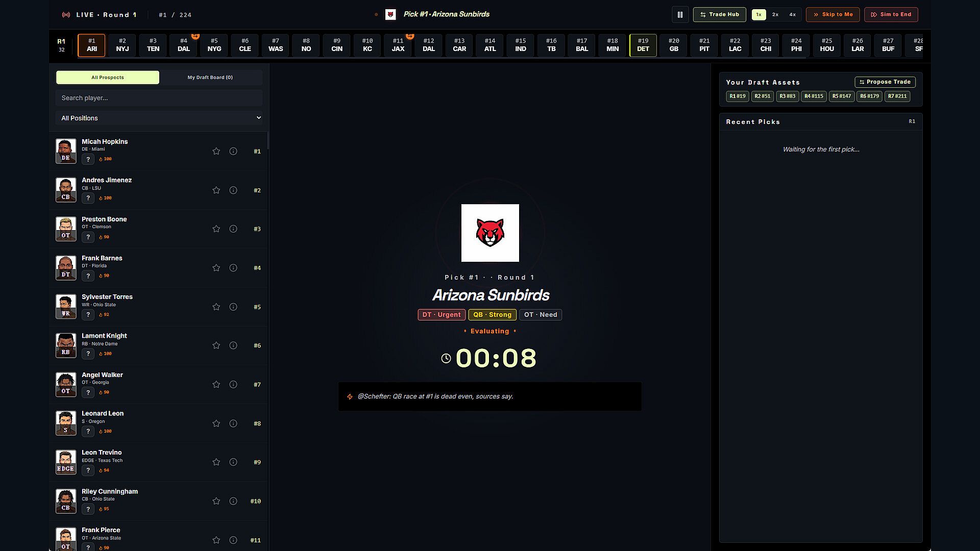
Task: Open info for Leon Trevino
Action: tap(233, 462)
